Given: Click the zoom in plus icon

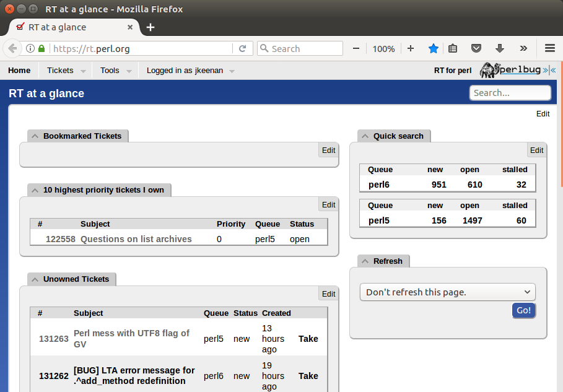Looking at the screenshot, I should [411, 48].
